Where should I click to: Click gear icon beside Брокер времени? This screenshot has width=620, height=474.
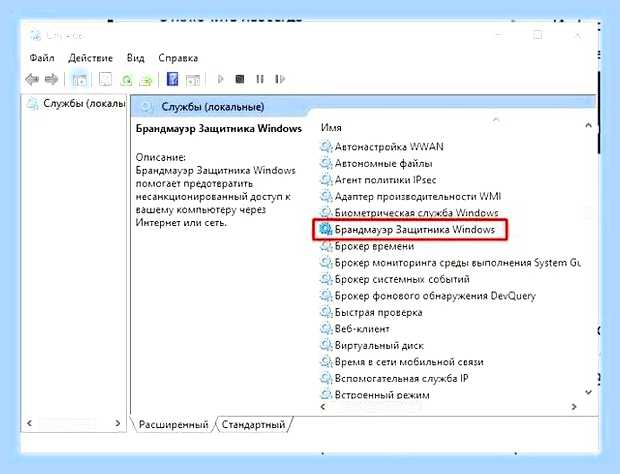[326, 246]
